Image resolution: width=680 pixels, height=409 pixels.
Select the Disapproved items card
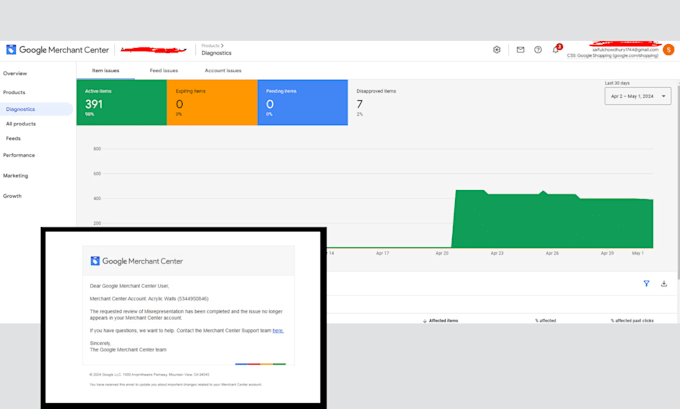click(x=393, y=102)
